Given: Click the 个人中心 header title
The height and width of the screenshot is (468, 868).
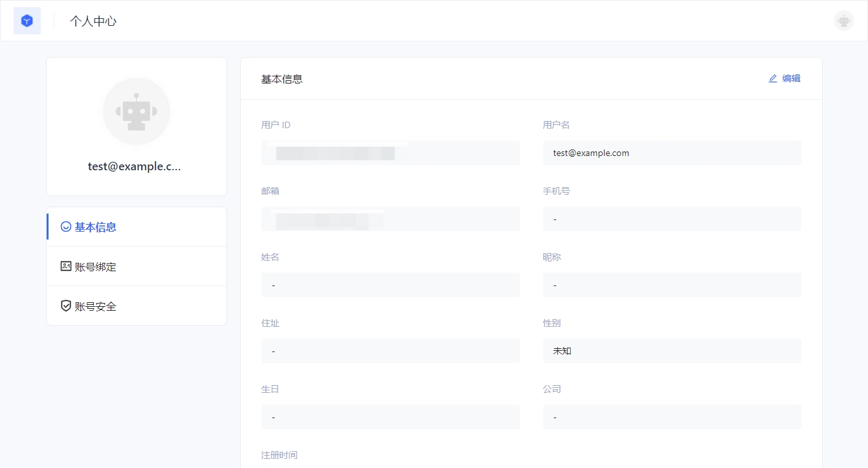Looking at the screenshot, I should pyautogui.click(x=93, y=21).
